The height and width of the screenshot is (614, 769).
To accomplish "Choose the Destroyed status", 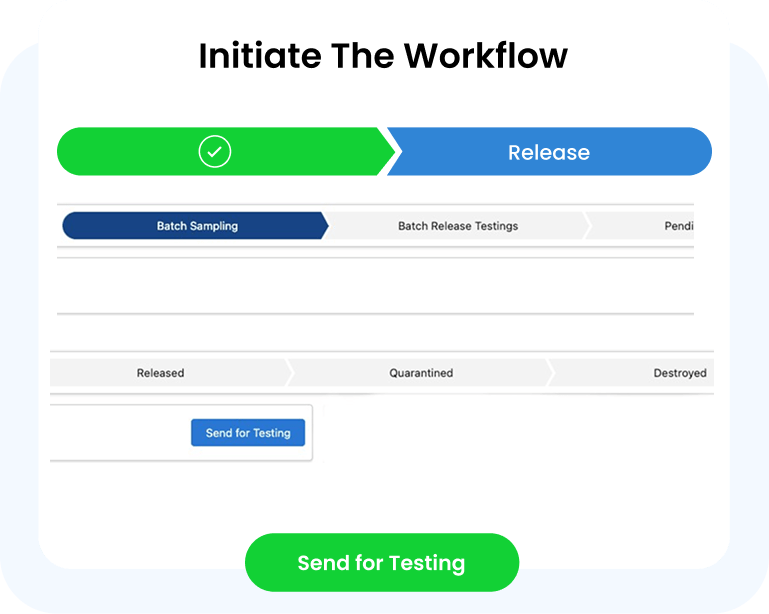I will [679, 373].
